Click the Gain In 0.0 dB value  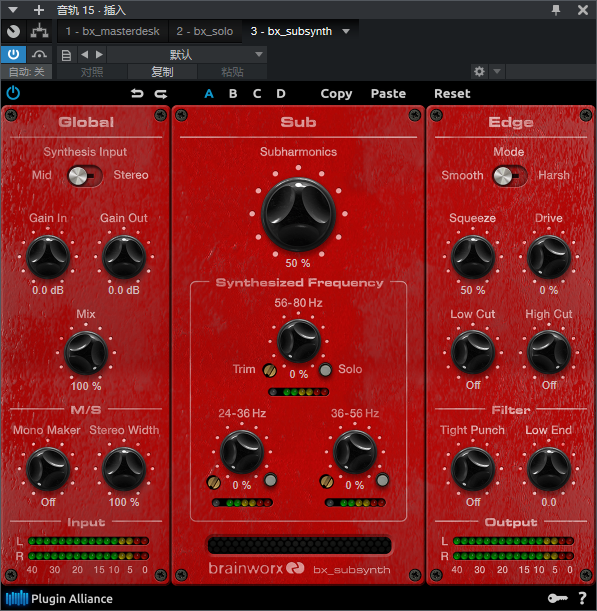coord(48,290)
